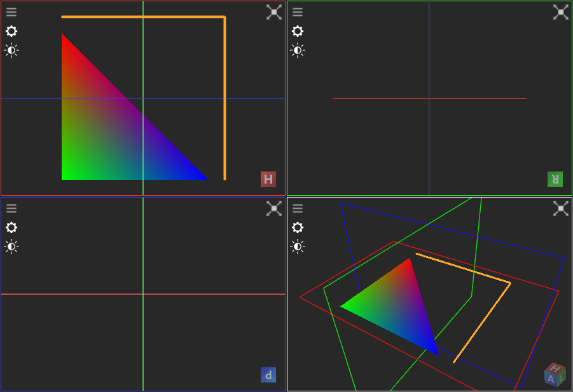Open settings gear in the top-left view
The width and height of the screenshot is (573, 392).
pos(11,31)
